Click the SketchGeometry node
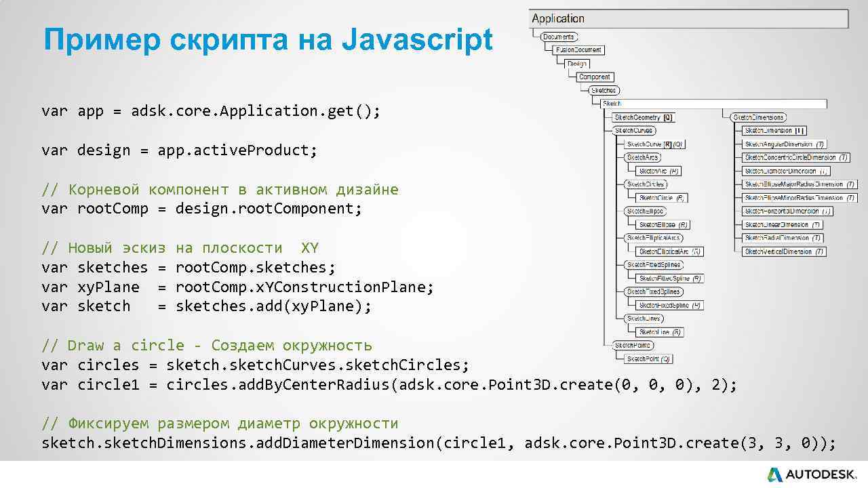Screen dimensions: 868x488 638,119
